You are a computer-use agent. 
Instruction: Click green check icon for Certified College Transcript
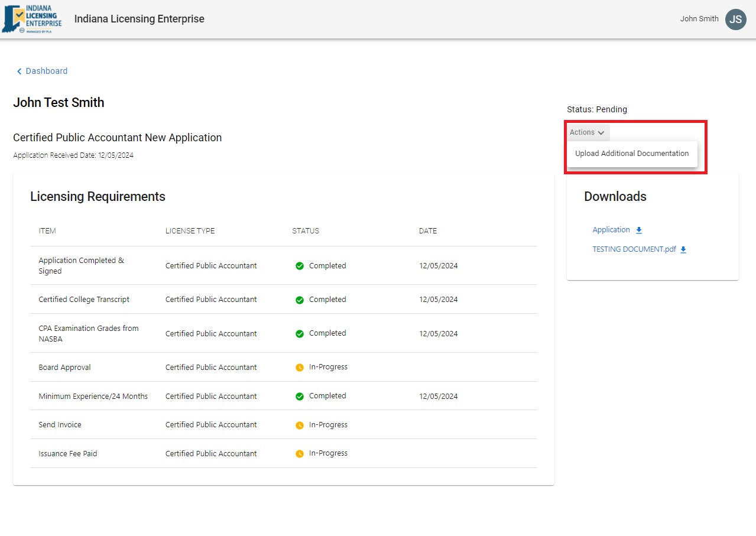300,300
